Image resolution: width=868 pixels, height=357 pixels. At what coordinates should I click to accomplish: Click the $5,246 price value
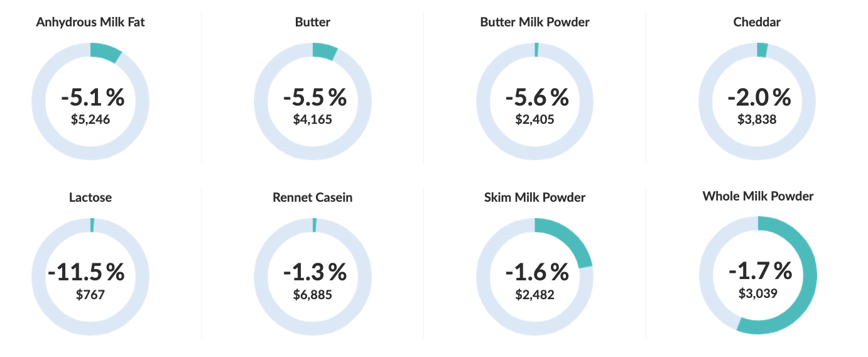[x=90, y=119]
